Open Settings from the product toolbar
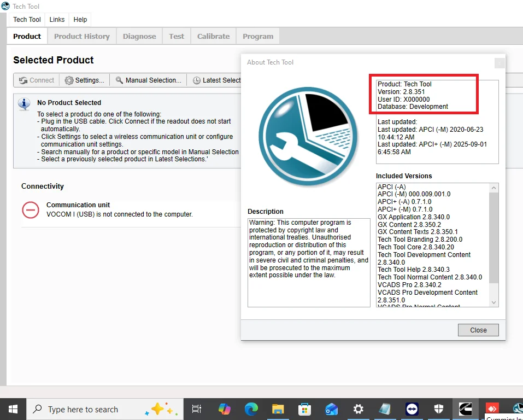This screenshot has height=420, width=523. [85, 80]
